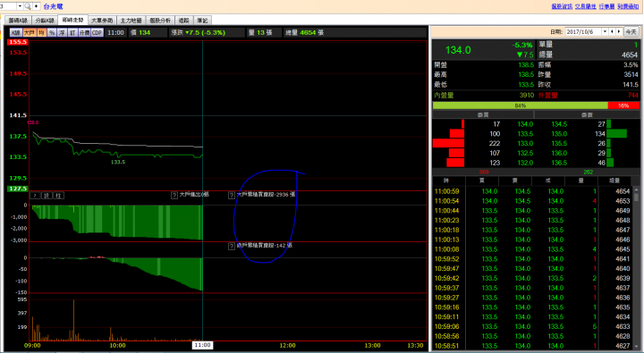Click the 10:59:06 tick row
This screenshot has width=644, height=353.
(532, 327)
